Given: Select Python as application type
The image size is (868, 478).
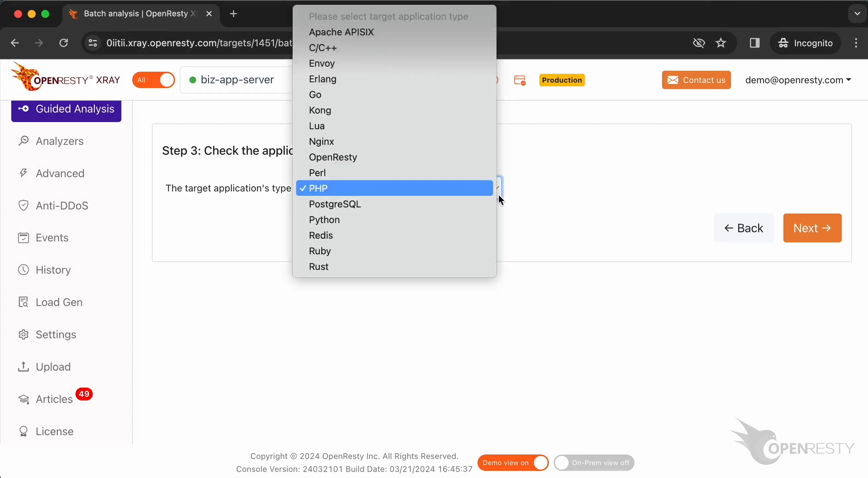Looking at the screenshot, I should tap(394, 219).
